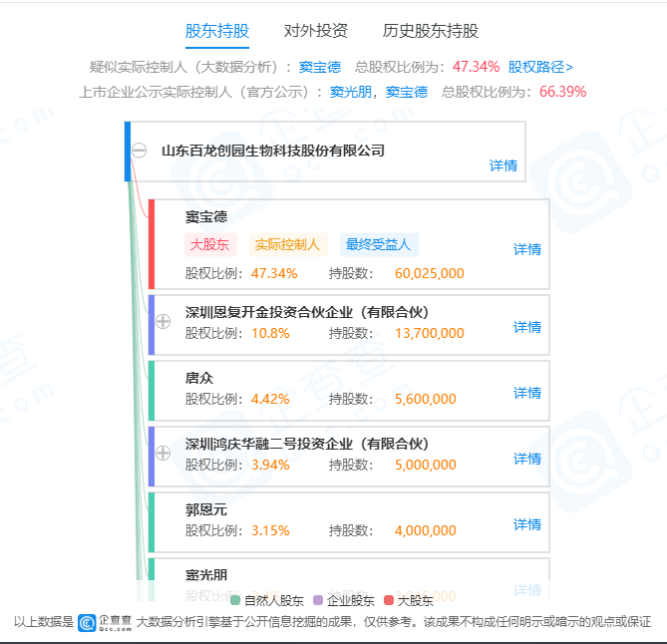Select the 4,000,000 shares value
This screenshot has height=644, width=667.
[x=426, y=531]
